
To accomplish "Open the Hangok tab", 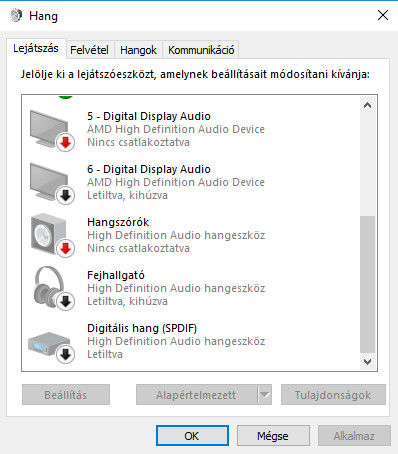I will pos(138,50).
